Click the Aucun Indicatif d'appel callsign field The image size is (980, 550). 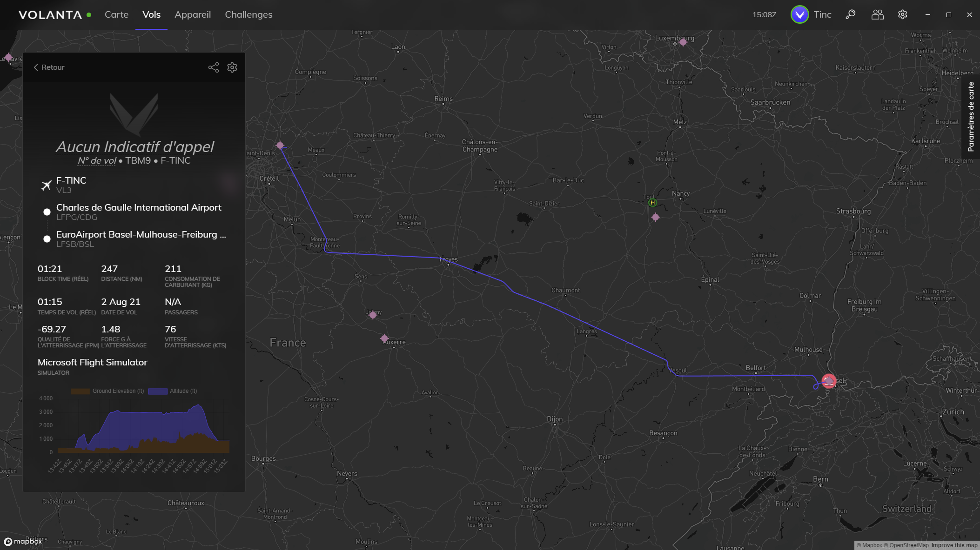[134, 147]
